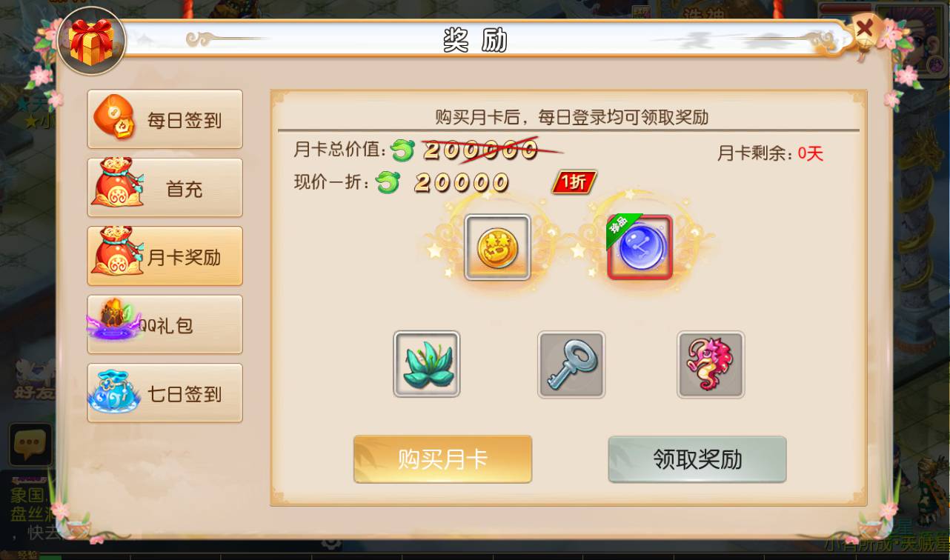Click the 领取奖励 button

click(697, 459)
